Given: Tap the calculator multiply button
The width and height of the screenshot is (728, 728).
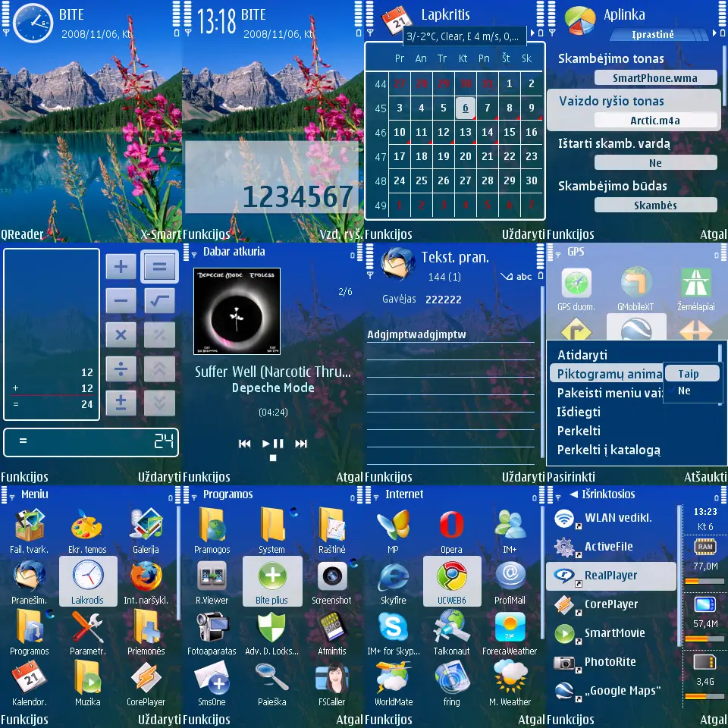Looking at the screenshot, I should pyautogui.click(x=121, y=334).
